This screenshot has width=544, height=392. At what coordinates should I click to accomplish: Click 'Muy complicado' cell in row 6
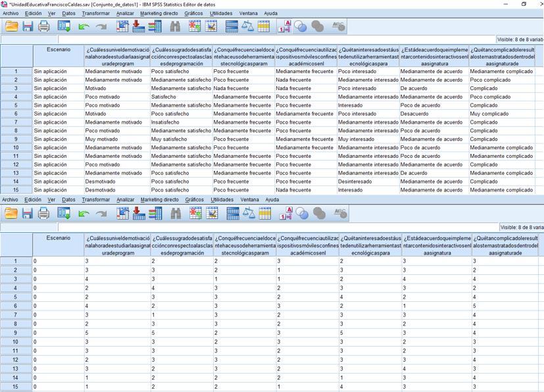[502, 114]
